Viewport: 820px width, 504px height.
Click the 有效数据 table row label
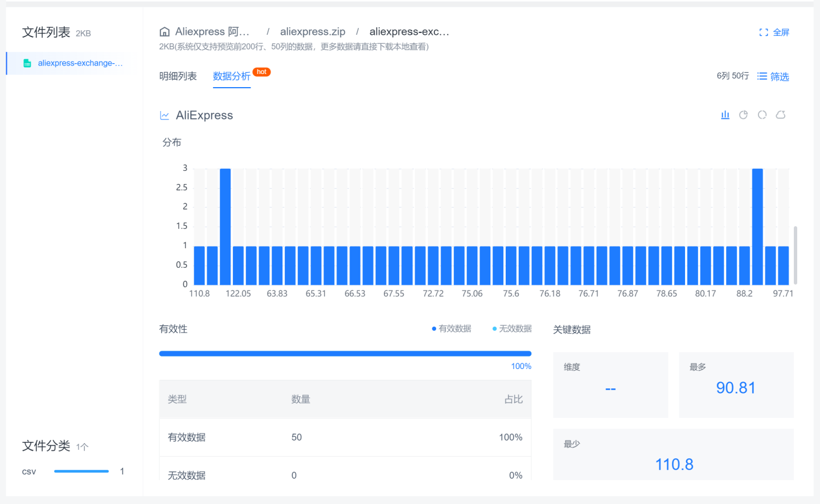tap(187, 437)
